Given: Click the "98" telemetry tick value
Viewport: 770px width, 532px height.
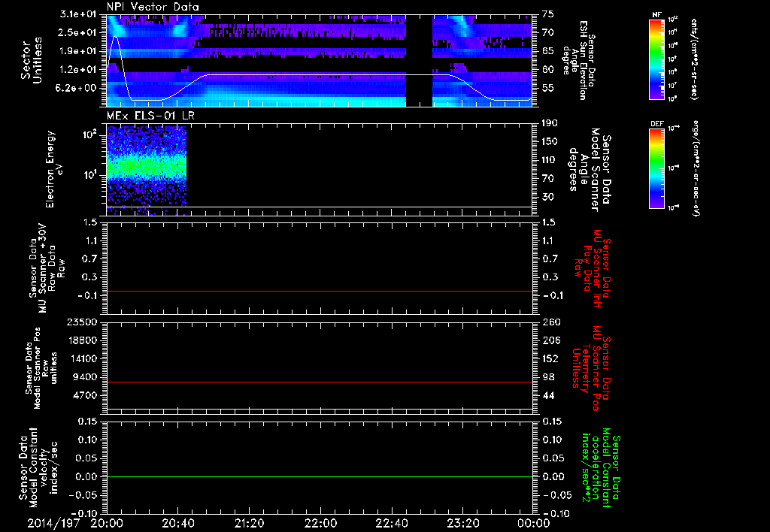Looking at the screenshot, I should tap(548, 377).
